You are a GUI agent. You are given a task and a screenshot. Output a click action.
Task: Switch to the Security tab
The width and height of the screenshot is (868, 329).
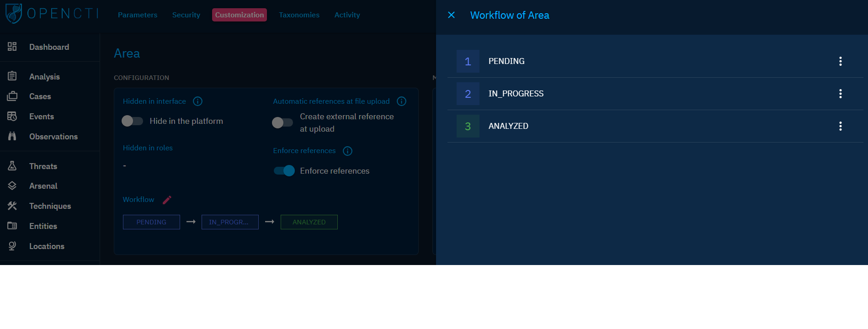(186, 15)
